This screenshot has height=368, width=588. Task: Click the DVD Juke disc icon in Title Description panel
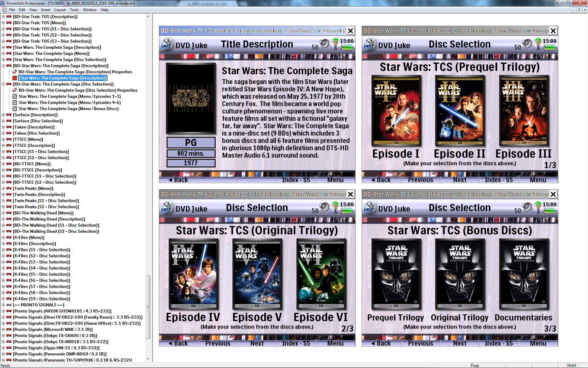(x=167, y=44)
